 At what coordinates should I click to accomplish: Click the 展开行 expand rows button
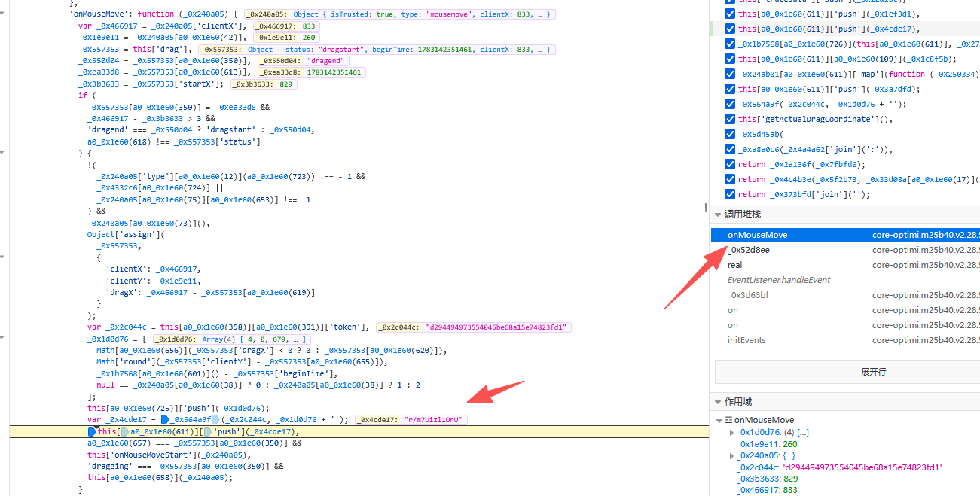tap(847, 372)
